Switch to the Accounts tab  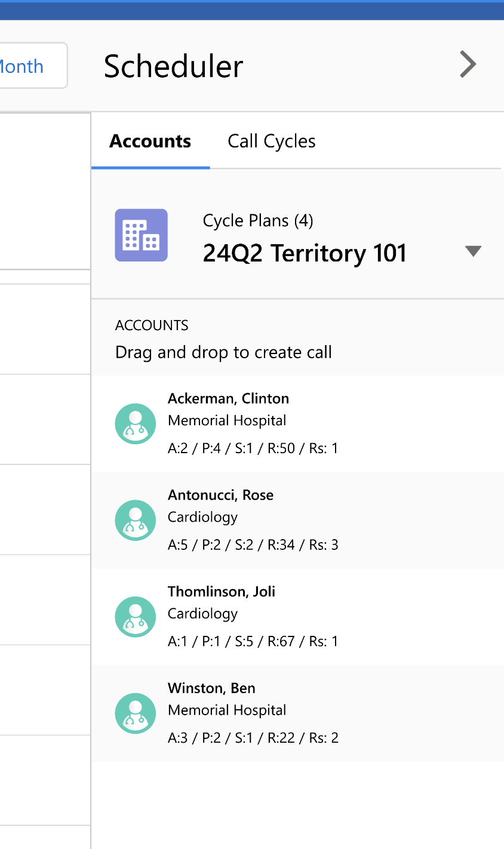pyautogui.click(x=150, y=141)
